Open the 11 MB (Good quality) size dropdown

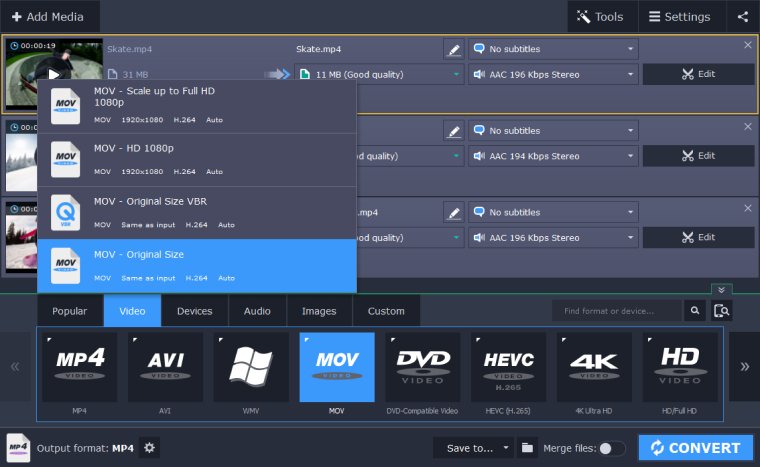pyautogui.click(x=380, y=74)
